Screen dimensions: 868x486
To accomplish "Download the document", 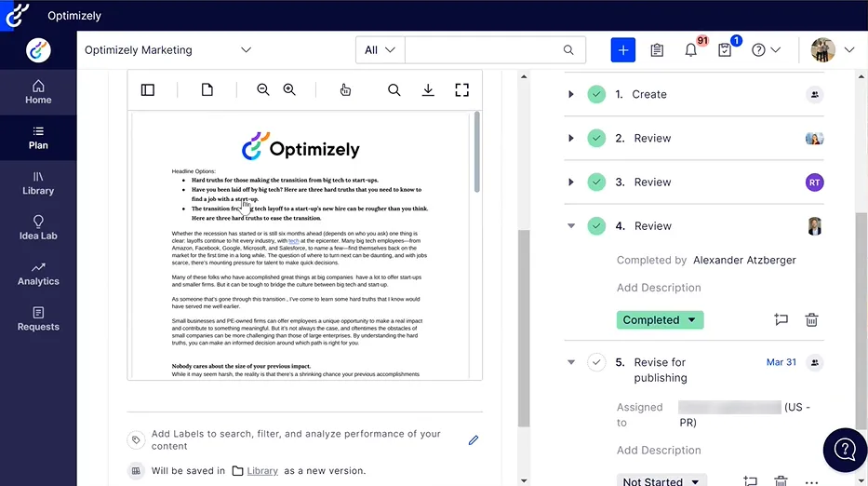I will point(428,89).
